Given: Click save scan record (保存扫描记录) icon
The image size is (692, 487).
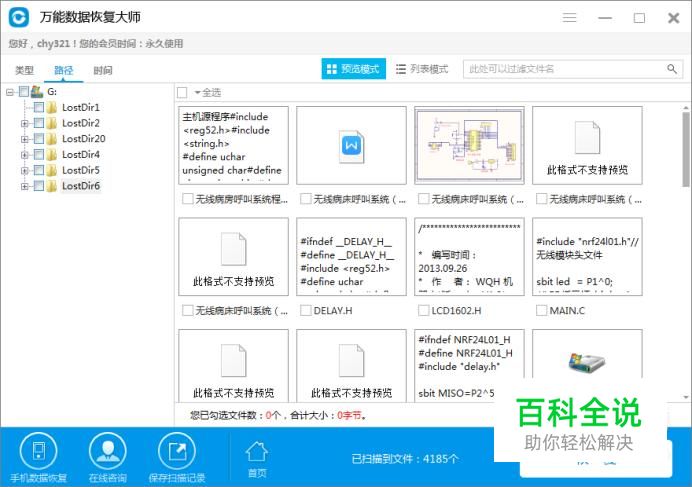Looking at the screenshot, I should [177, 451].
